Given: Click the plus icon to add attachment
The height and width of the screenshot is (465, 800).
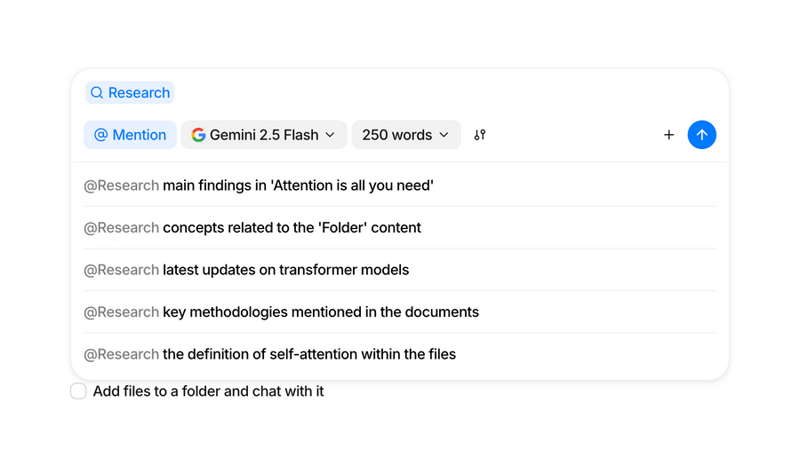Looking at the screenshot, I should (x=669, y=135).
